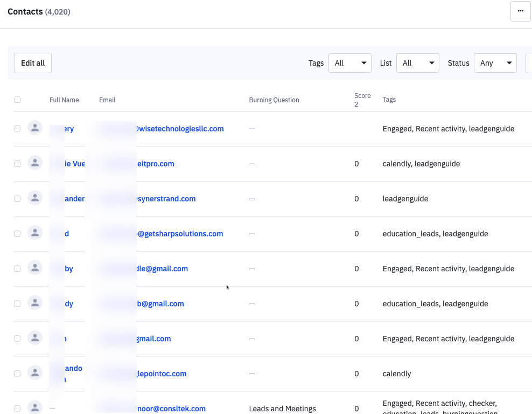Open the Tags filter dropdown

point(350,63)
